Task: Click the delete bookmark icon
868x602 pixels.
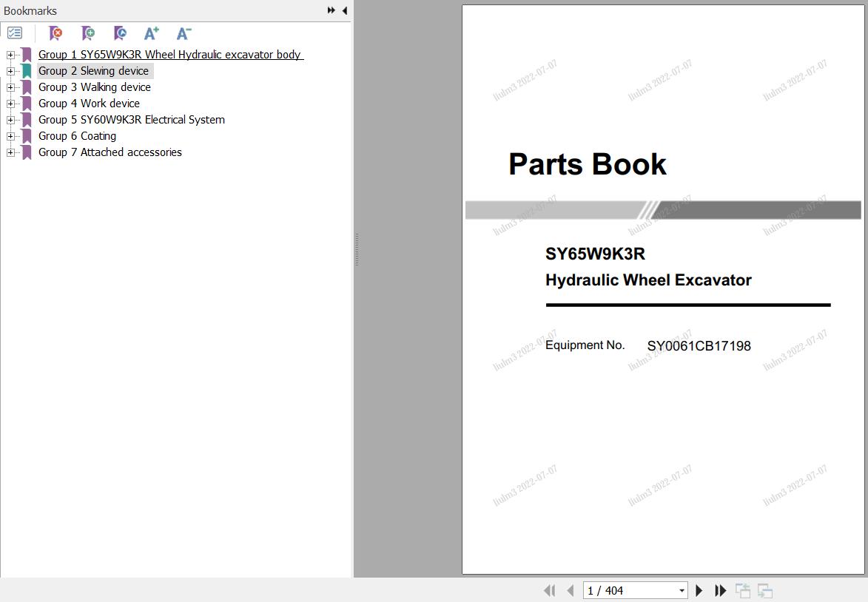Action: [55, 33]
